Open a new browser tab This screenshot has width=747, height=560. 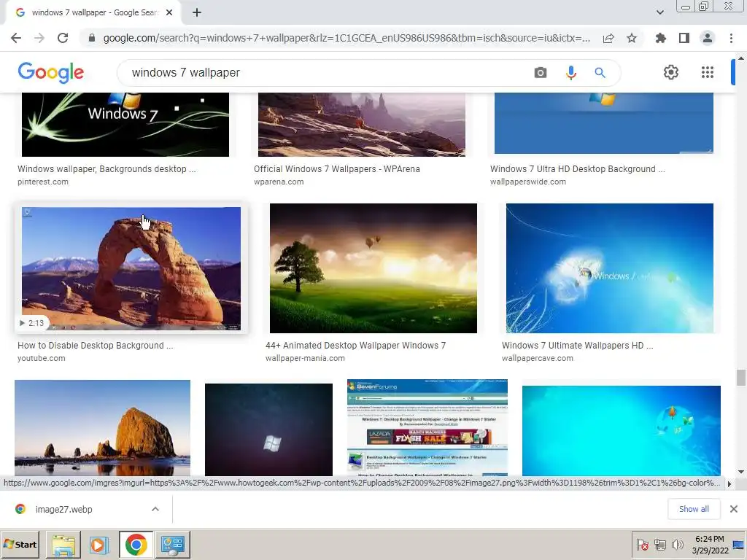coord(197,13)
